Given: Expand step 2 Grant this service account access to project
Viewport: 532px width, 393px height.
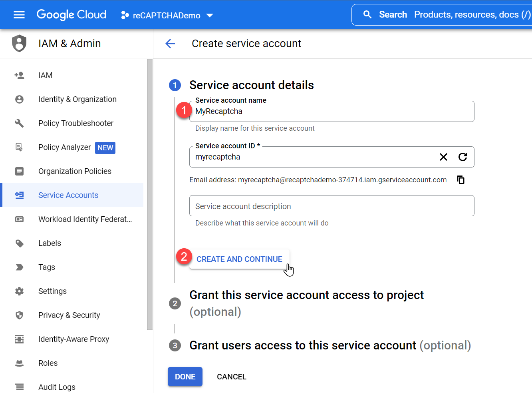Looking at the screenshot, I should 306,303.
